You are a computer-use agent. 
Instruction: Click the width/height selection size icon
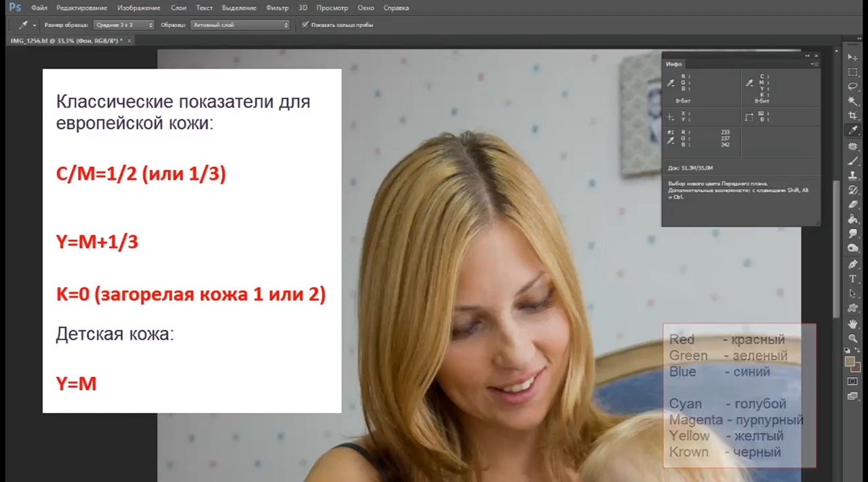tap(749, 116)
